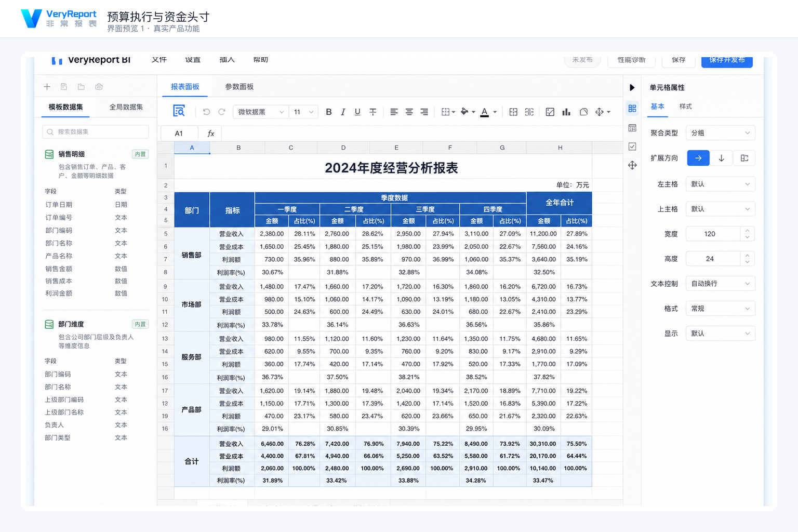Open the table icon in the right sidebar
Screen dimensions: 798x532
click(632, 128)
